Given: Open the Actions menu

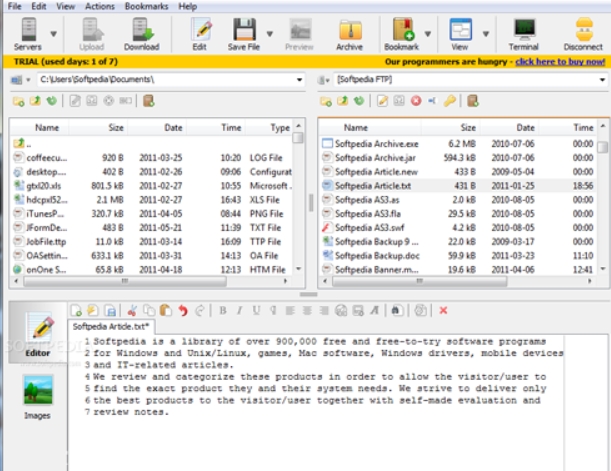Looking at the screenshot, I should click(100, 6).
